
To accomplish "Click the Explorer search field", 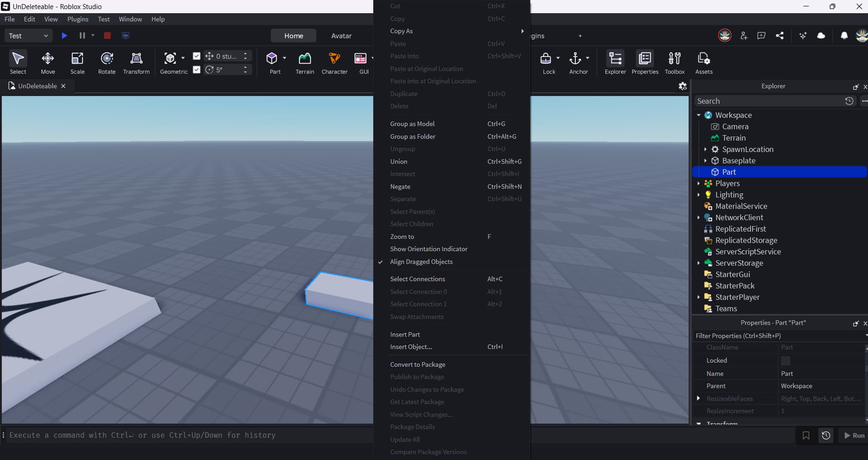I will (x=769, y=101).
